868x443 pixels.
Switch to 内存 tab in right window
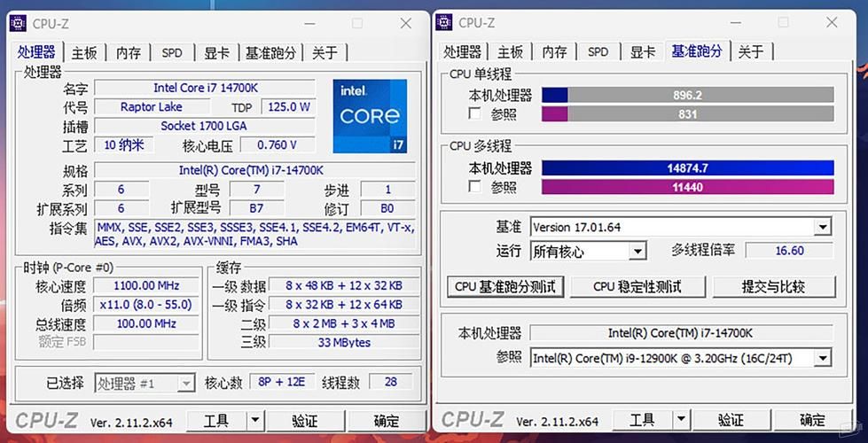click(x=554, y=52)
